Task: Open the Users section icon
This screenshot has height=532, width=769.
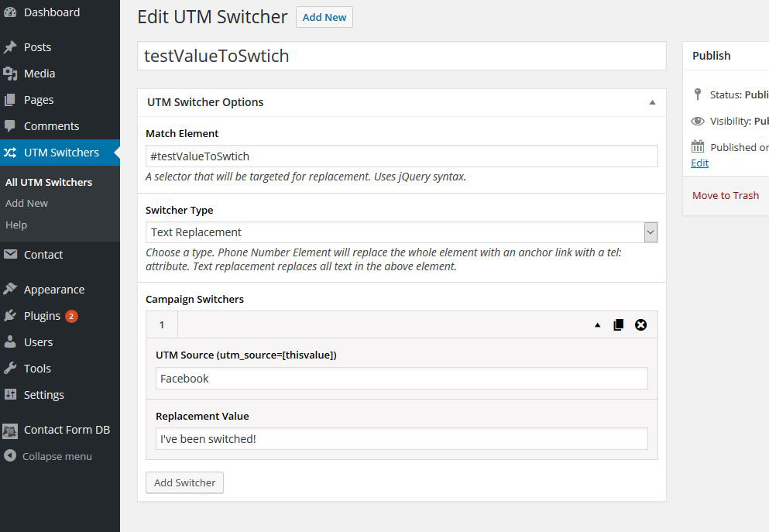Action: pos(10,342)
